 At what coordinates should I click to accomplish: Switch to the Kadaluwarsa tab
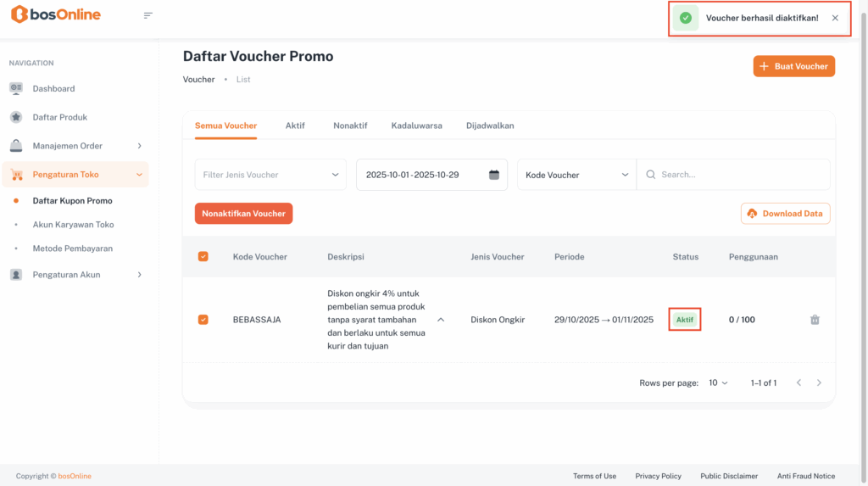pos(416,126)
